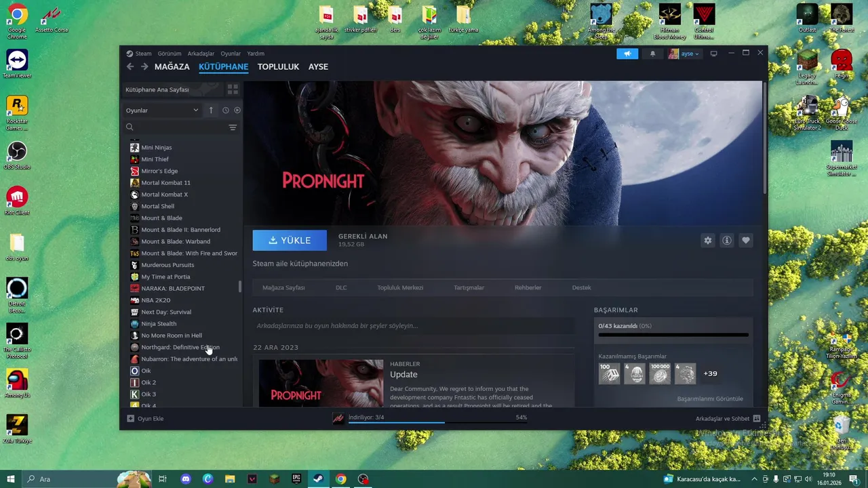Screen dimensions: 868x488
Task: Go forward with the Steam forward arrow
Action: coord(144,66)
